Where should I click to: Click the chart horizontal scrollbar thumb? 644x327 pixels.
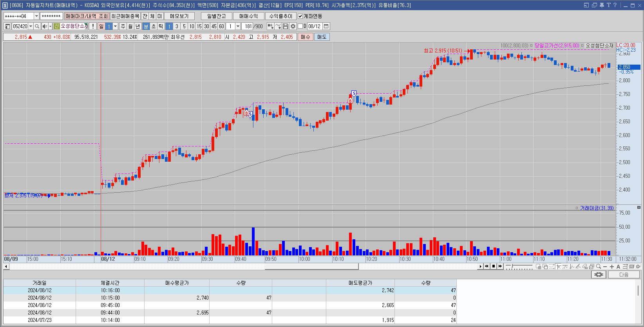point(311,266)
